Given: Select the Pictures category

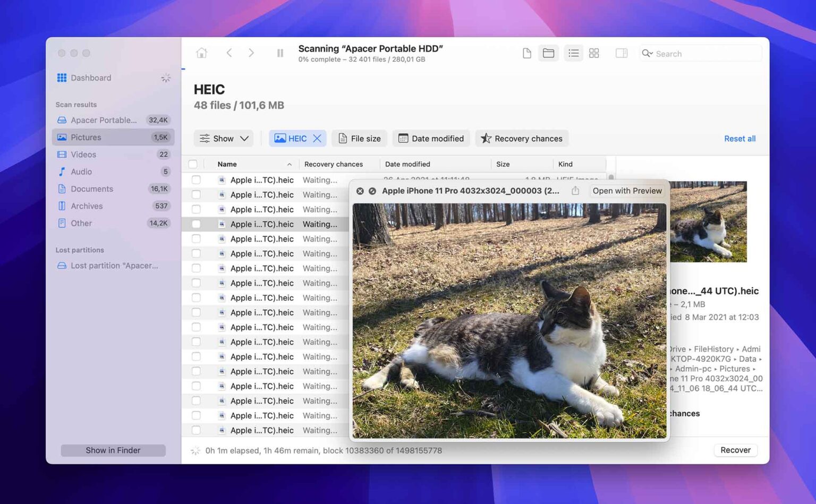Looking at the screenshot, I should coord(113,137).
